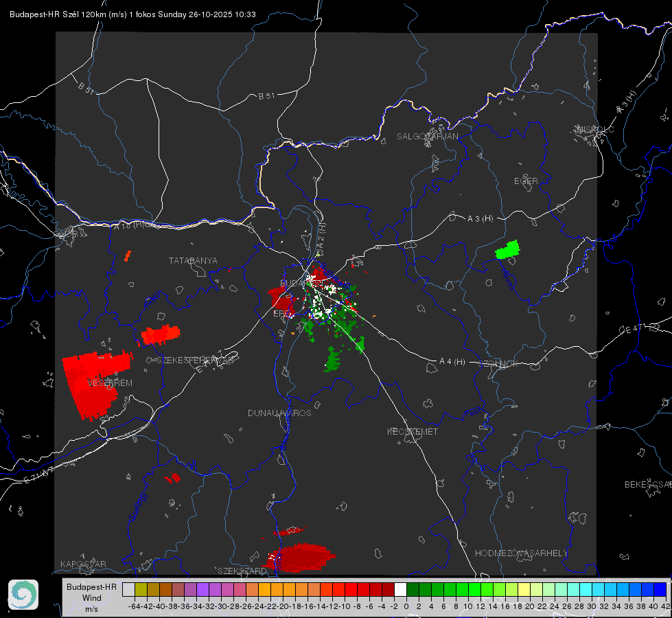672x618 pixels.
Task: Click the MISKOLC city label
Action: 595,129
